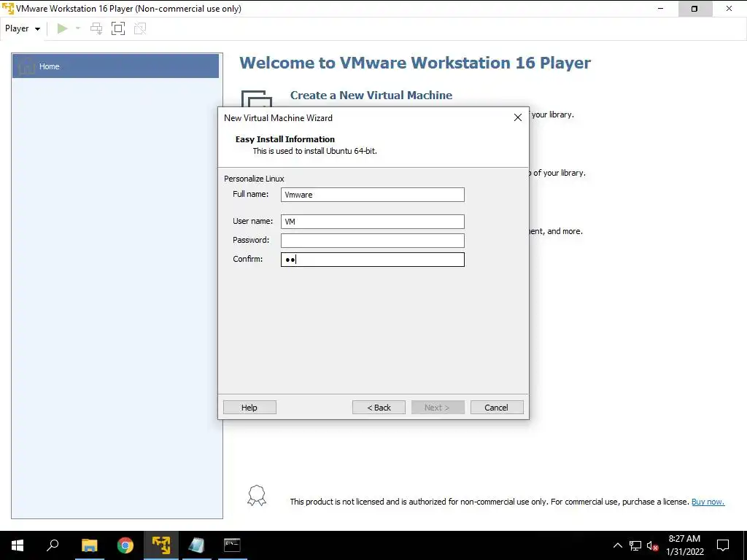Select VMware Player icon in the taskbar
This screenshot has width=747, height=560.
click(x=161, y=545)
